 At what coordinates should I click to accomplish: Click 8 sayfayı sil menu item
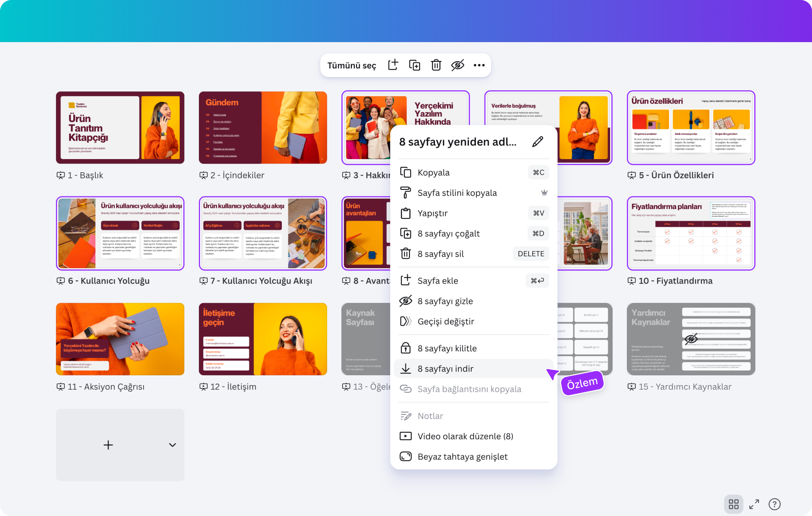[474, 254]
